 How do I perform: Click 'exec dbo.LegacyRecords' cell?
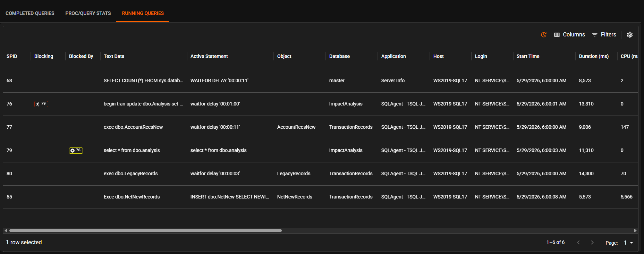coord(130,173)
